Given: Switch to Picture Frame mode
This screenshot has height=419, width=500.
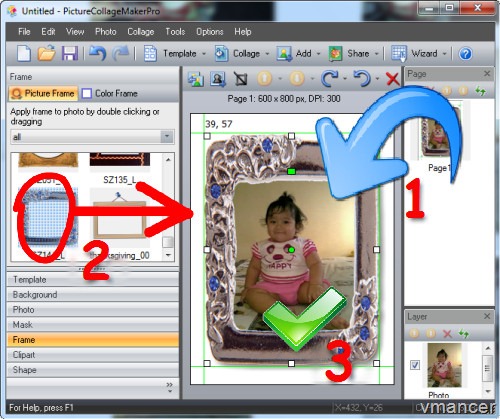Looking at the screenshot, I should (x=43, y=93).
